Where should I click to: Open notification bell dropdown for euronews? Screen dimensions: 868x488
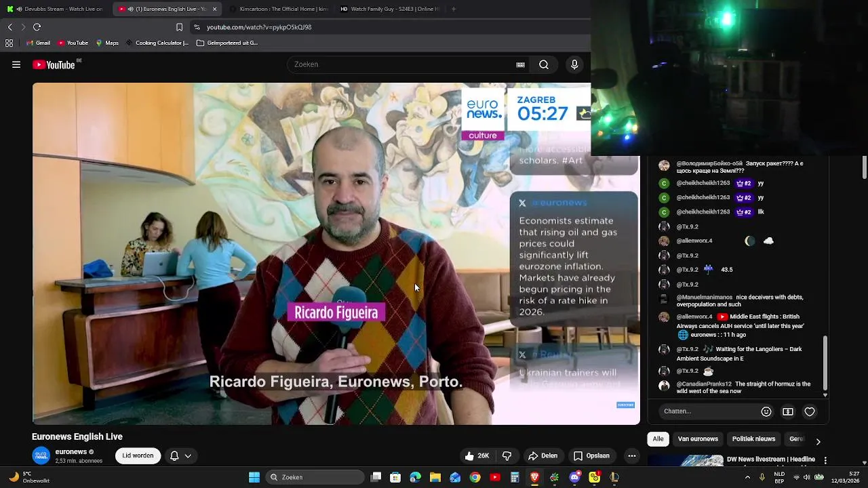click(180, 456)
